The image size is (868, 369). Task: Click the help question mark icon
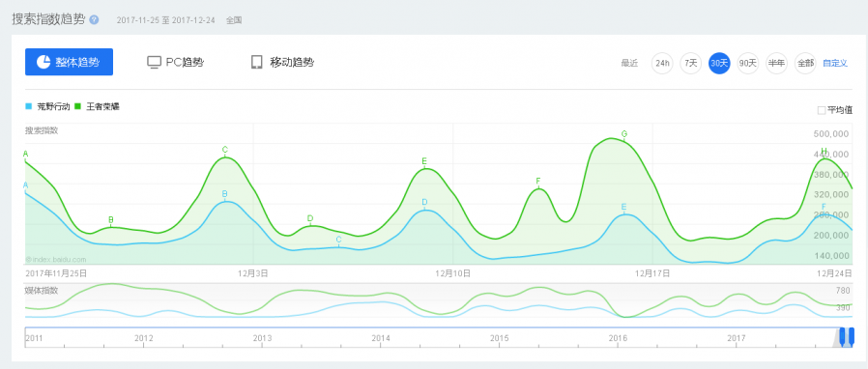[94, 19]
